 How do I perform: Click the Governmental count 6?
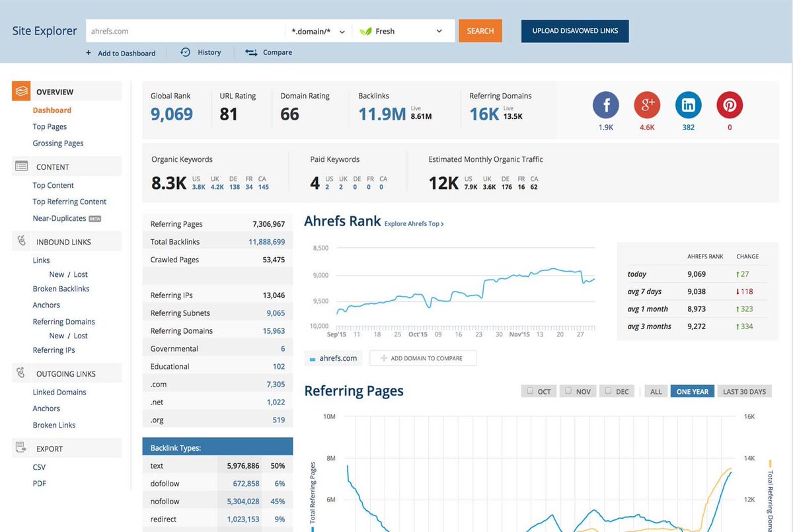283,349
